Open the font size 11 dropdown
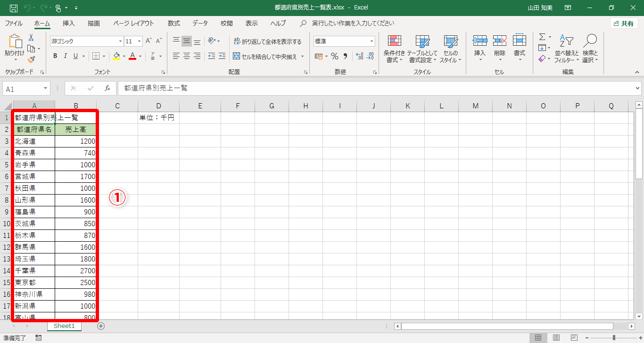Viewport: 644px width, 343px height. 140,41
